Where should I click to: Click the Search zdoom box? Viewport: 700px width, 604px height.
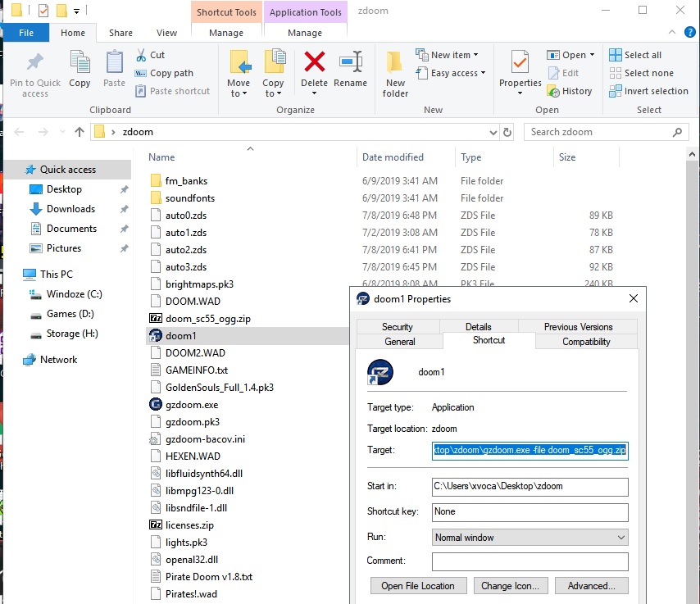coord(605,132)
